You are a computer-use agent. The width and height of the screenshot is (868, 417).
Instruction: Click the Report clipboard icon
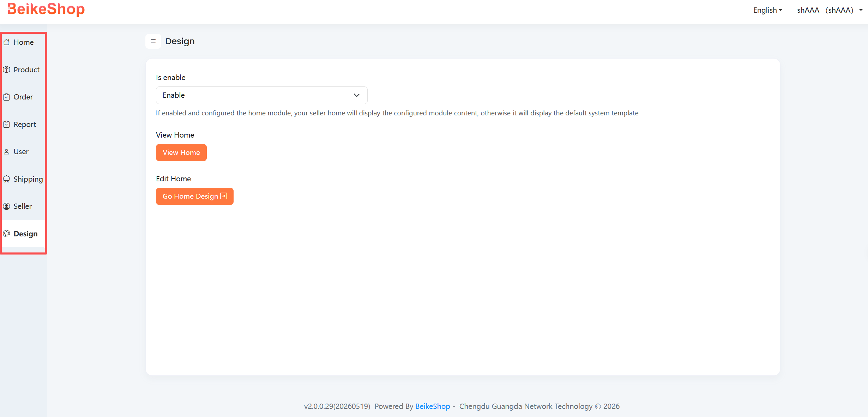click(x=6, y=125)
